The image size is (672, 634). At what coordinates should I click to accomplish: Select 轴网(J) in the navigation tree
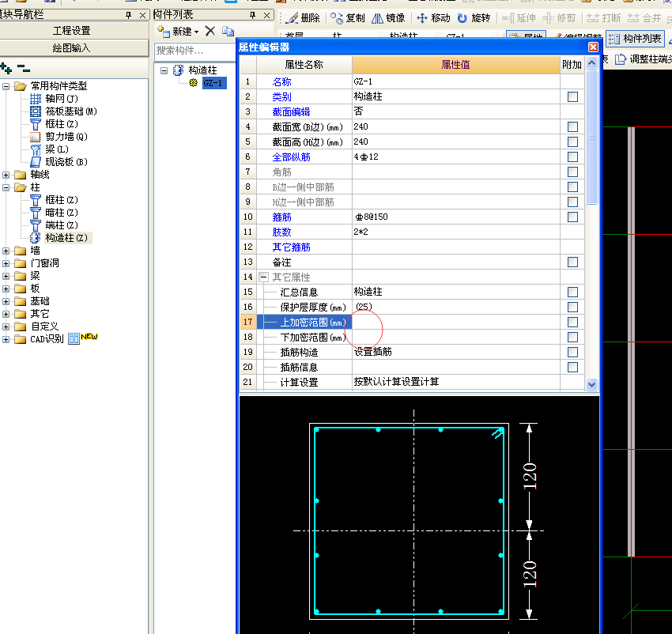60,99
